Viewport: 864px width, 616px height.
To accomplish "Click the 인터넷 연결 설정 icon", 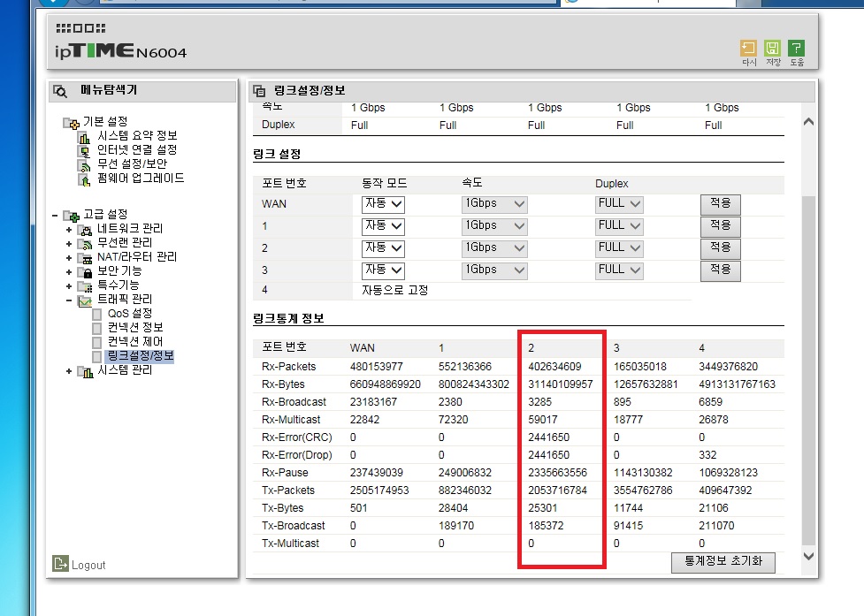I will point(84,151).
